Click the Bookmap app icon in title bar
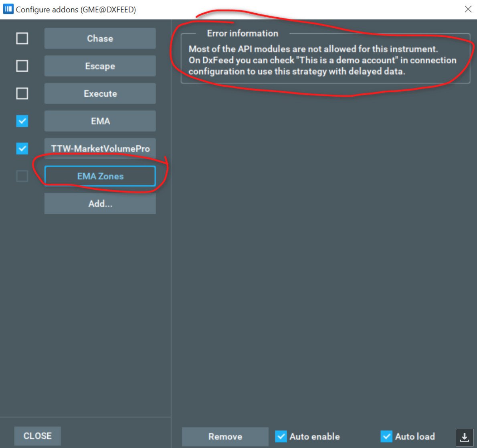 (x=8, y=9)
